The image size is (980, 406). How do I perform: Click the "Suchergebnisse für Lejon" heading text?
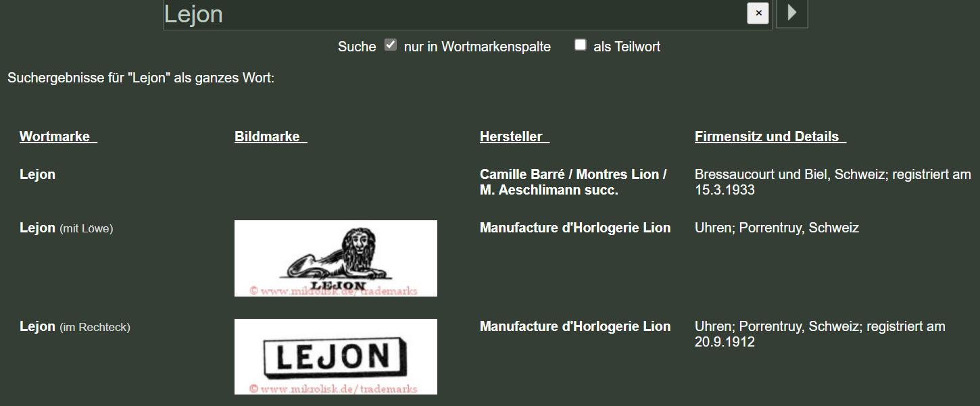click(x=141, y=78)
